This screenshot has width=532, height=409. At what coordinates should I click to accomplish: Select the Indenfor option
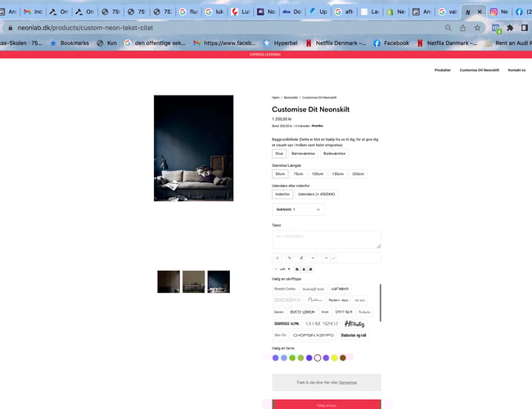tap(282, 195)
